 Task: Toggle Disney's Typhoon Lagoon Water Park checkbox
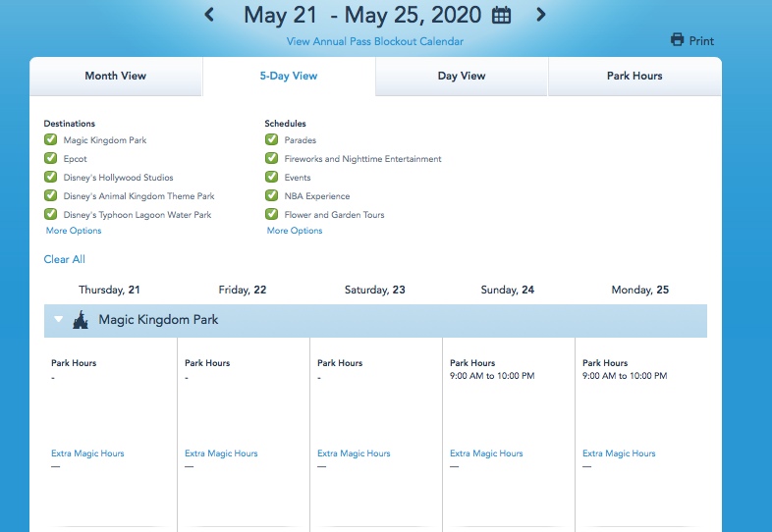51,215
